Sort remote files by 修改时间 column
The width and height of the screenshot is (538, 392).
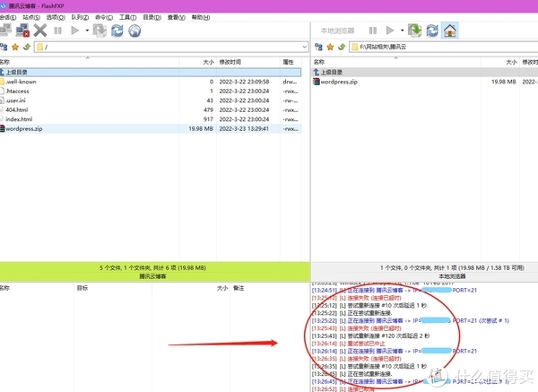(x=248, y=62)
